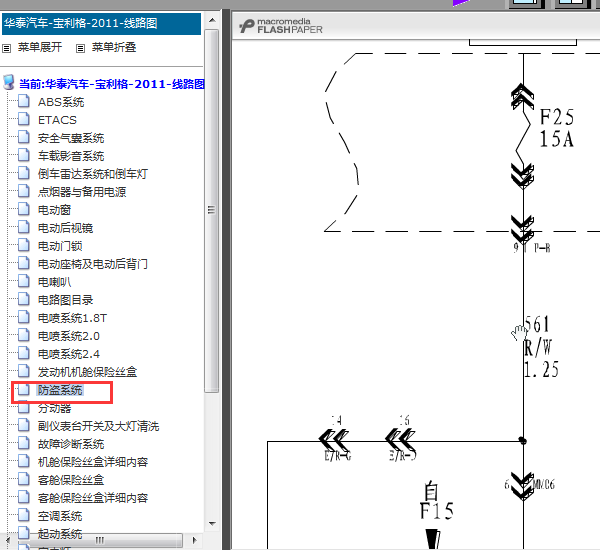This screenshot has width=600, height=550.
Task: Click the page icon beside 电喷系统2.4
Action: coord(24,353)
